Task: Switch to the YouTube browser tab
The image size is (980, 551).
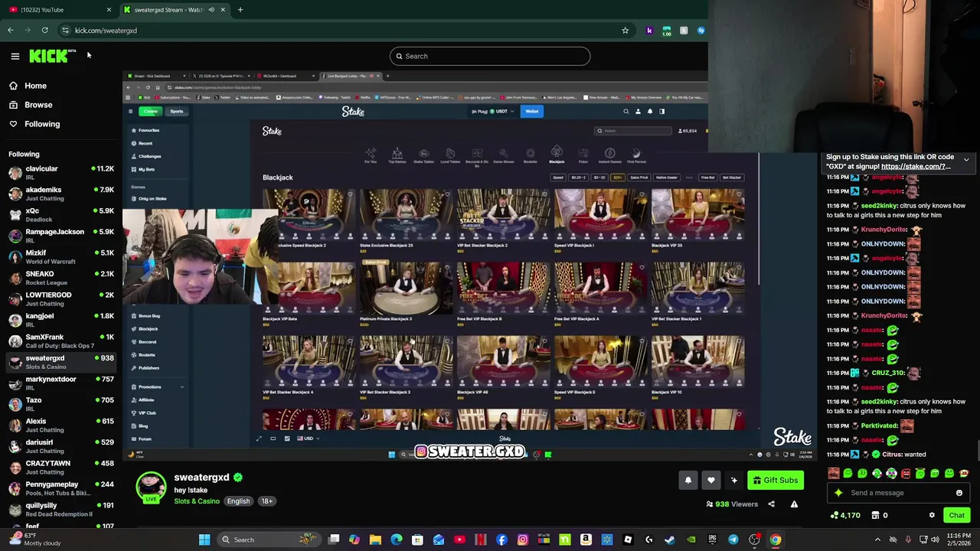Action: coord(60,10)
